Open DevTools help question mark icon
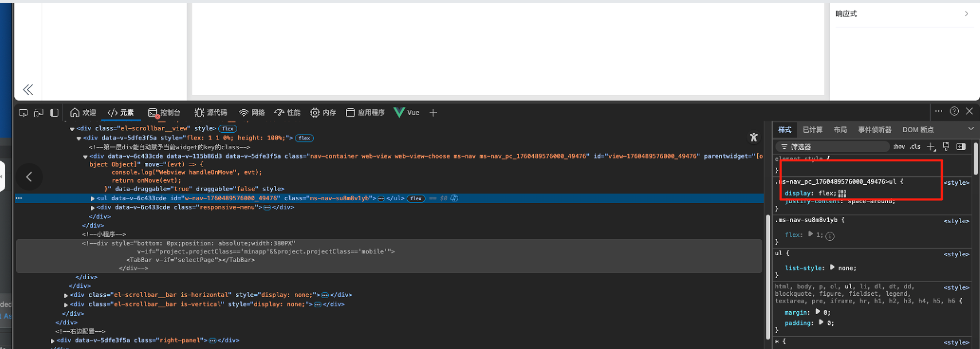This screenshot has height=349, width=980. click(x=954, y=112)
